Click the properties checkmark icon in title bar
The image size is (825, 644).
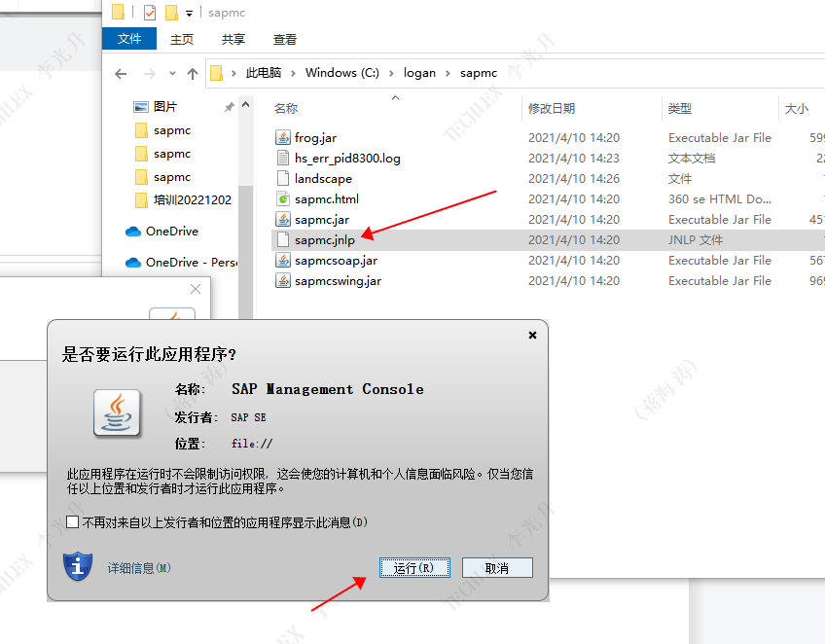point(150,12)
